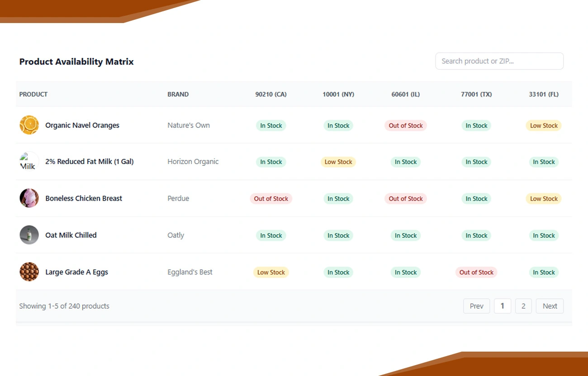Go to the Next page of products

point(550,306)
